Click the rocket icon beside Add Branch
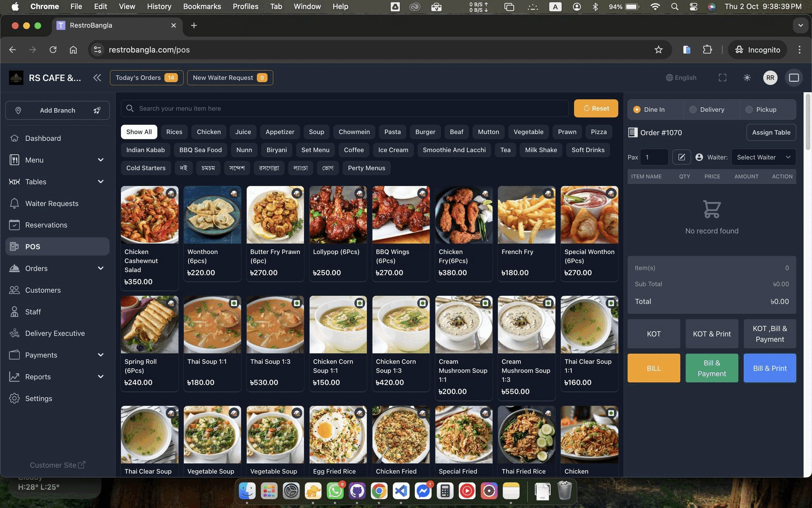The height and width of the screenshot is (508, 812). (97, 110)
